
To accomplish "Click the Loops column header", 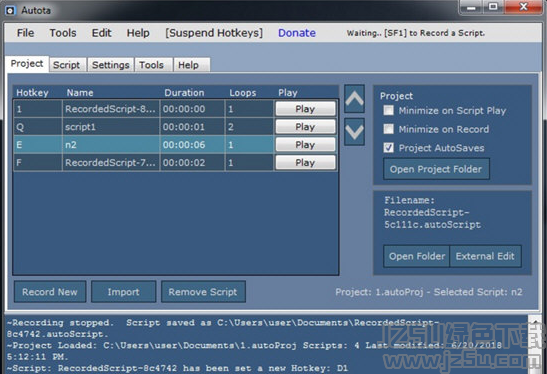I will pos(242,93).
